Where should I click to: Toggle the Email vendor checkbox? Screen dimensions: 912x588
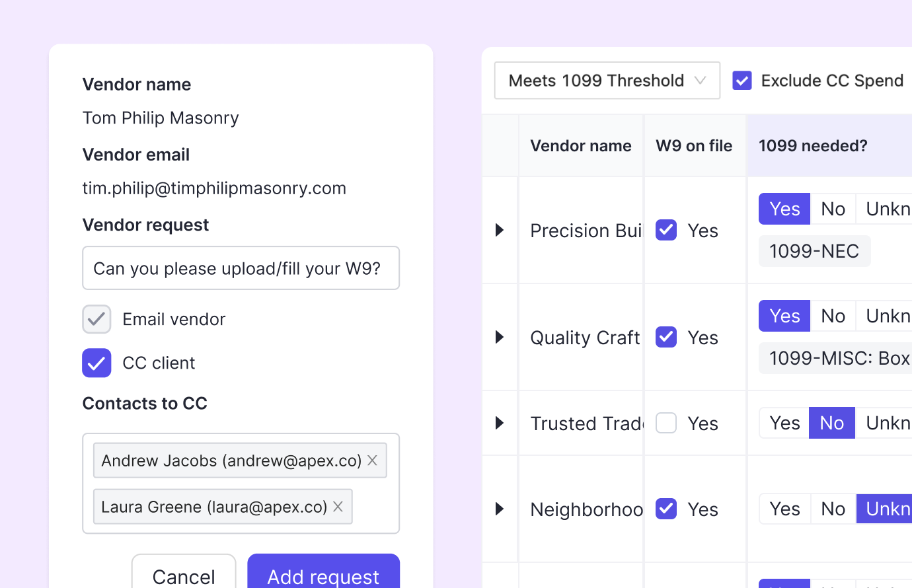tap(96, 319)
